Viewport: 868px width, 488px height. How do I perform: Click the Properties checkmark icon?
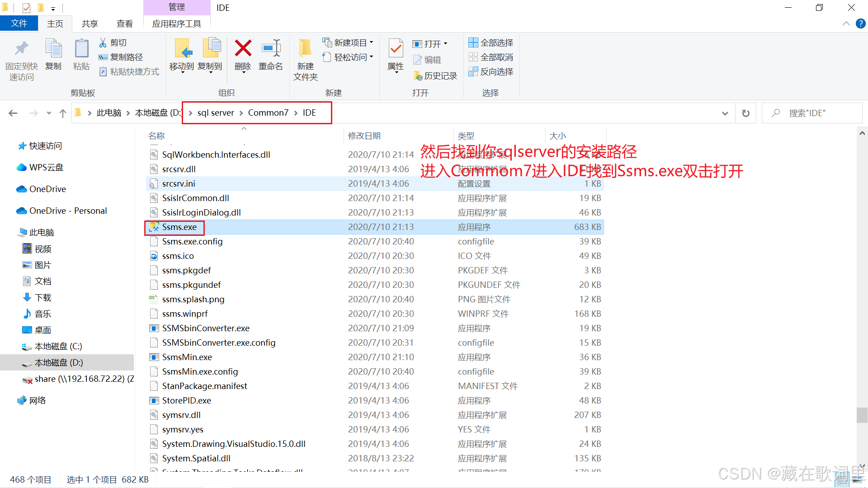pyautogui.click(x=396, y=48)
